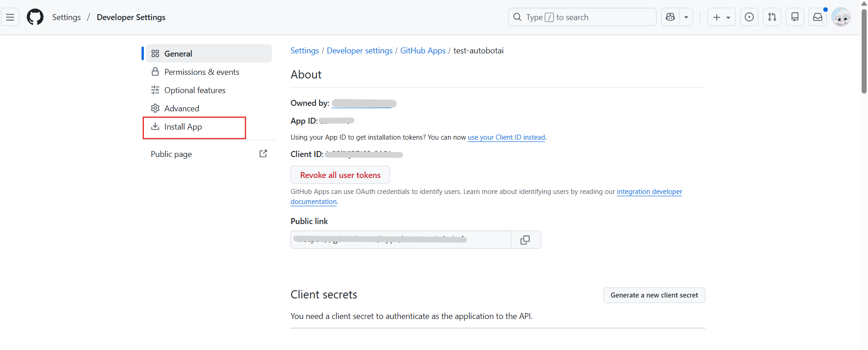The height and width of the screenshot is (350, 868).
Task: Click Developer settings breadcrumb link
Action: [x=360, y=51]
